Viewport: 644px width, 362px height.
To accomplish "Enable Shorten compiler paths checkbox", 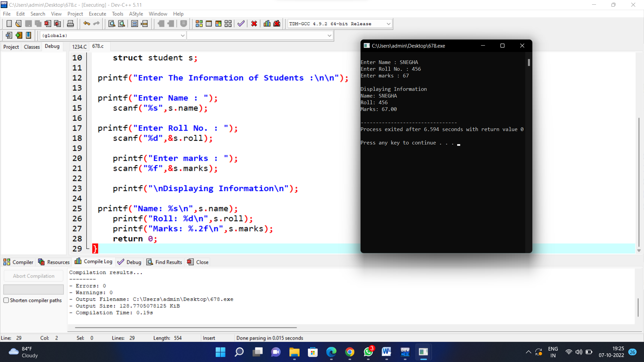I will tap(6, 300).
